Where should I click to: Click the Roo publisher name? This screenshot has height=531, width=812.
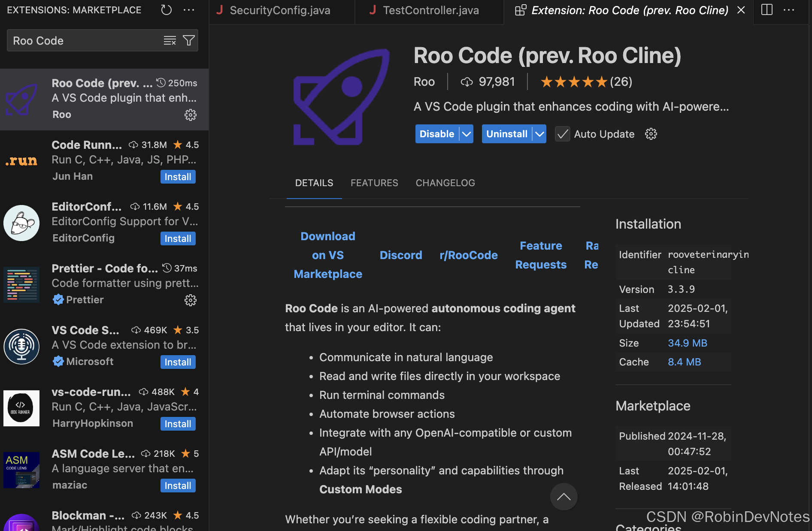424,81
